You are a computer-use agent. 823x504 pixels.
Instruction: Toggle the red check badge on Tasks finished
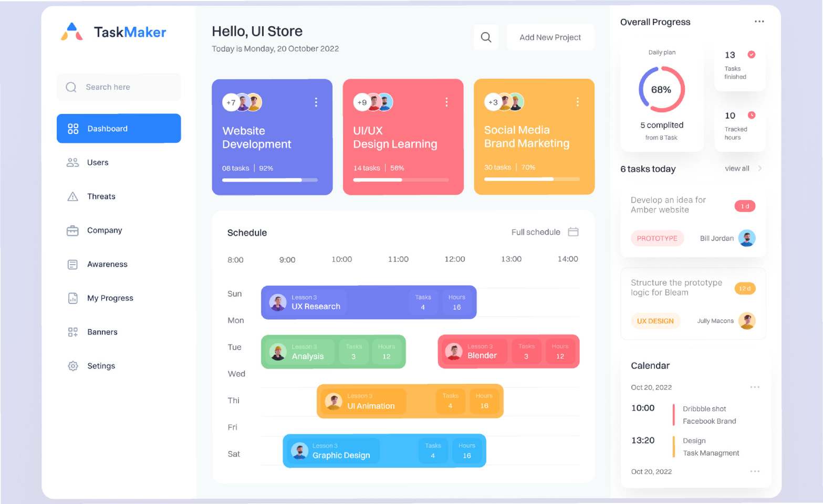coord(751,55)
